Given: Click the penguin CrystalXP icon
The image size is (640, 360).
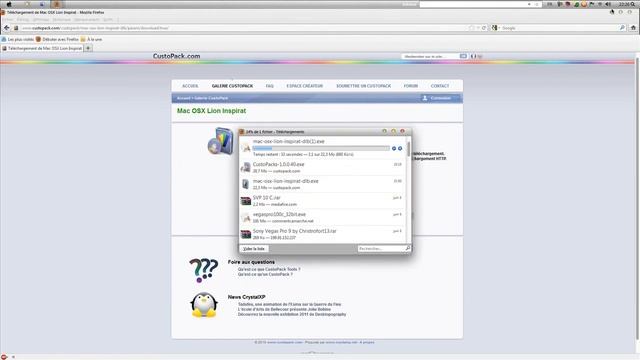Looking at the screenshot, I should coord(203,305).
